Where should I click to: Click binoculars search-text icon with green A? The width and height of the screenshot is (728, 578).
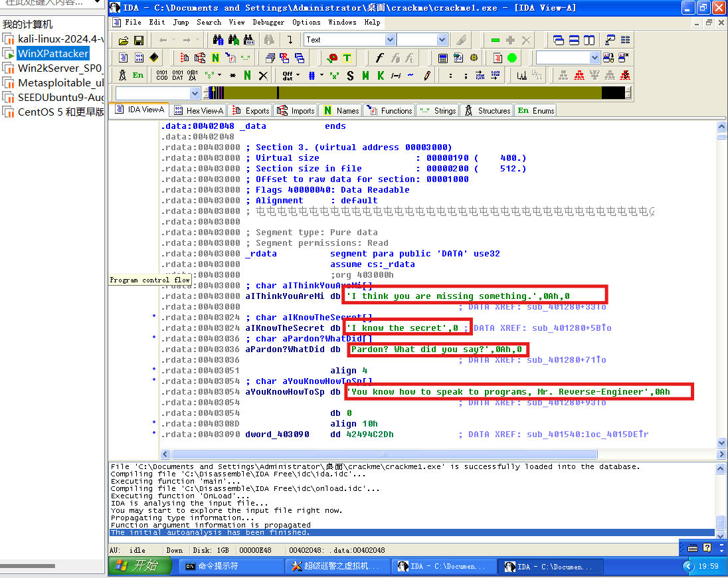point(234,40)
